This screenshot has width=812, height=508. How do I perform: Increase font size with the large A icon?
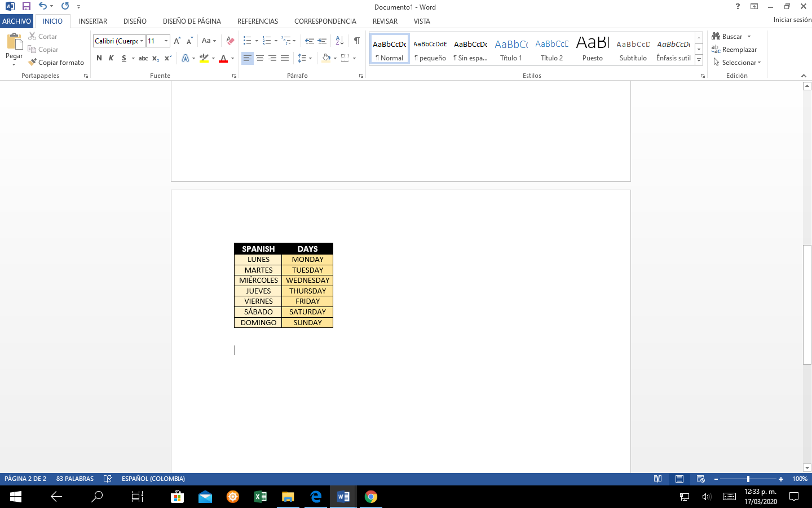[x=177, y=41]
